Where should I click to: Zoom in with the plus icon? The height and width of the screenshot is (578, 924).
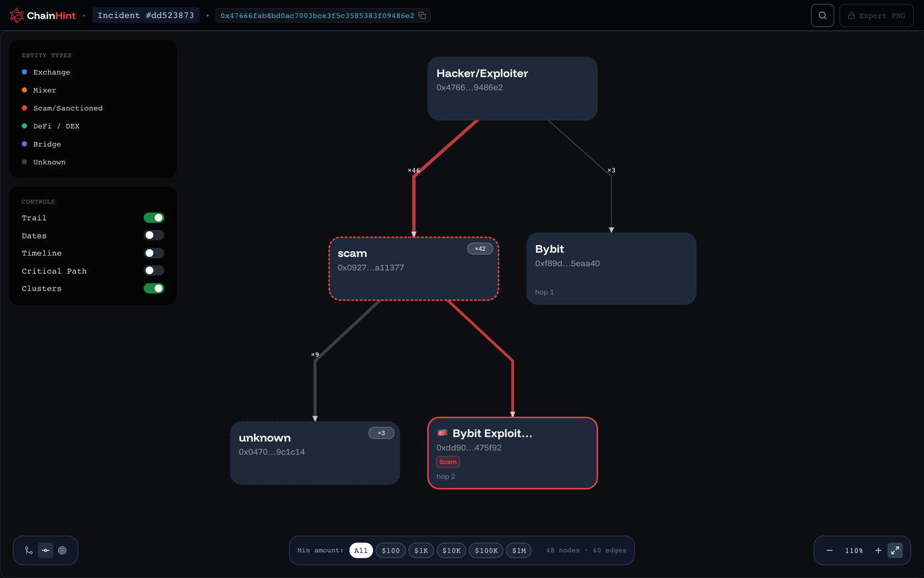[x=878, y=550]
